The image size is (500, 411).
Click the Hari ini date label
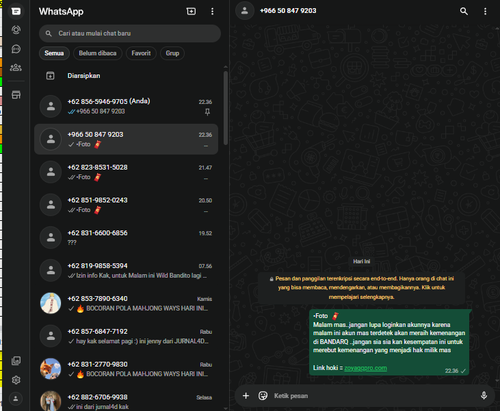tap(362, 261)
